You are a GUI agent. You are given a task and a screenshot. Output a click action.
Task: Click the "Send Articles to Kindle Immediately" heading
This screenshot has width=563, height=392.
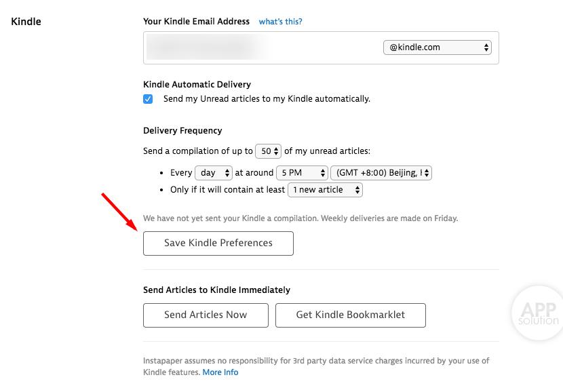(x=216, y=290)
